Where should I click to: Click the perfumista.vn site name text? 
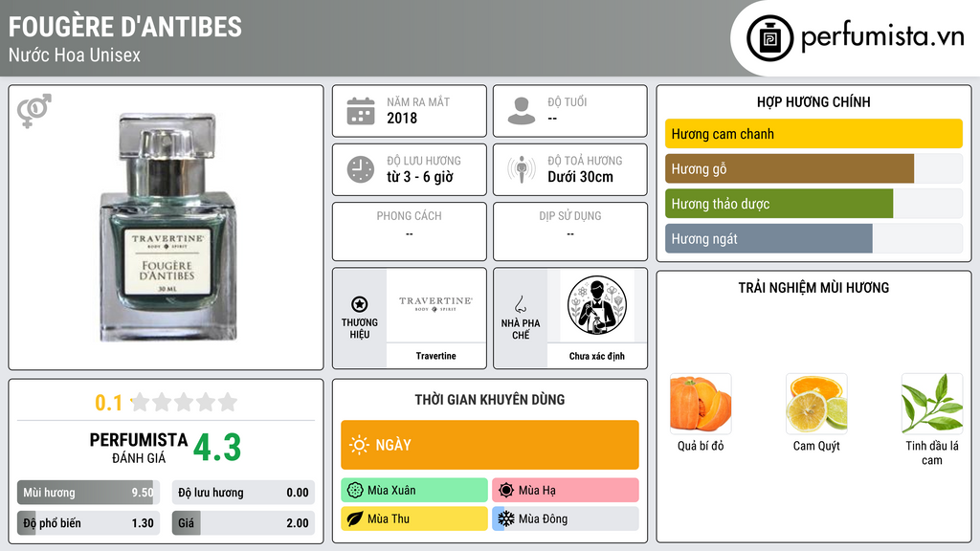882,36
